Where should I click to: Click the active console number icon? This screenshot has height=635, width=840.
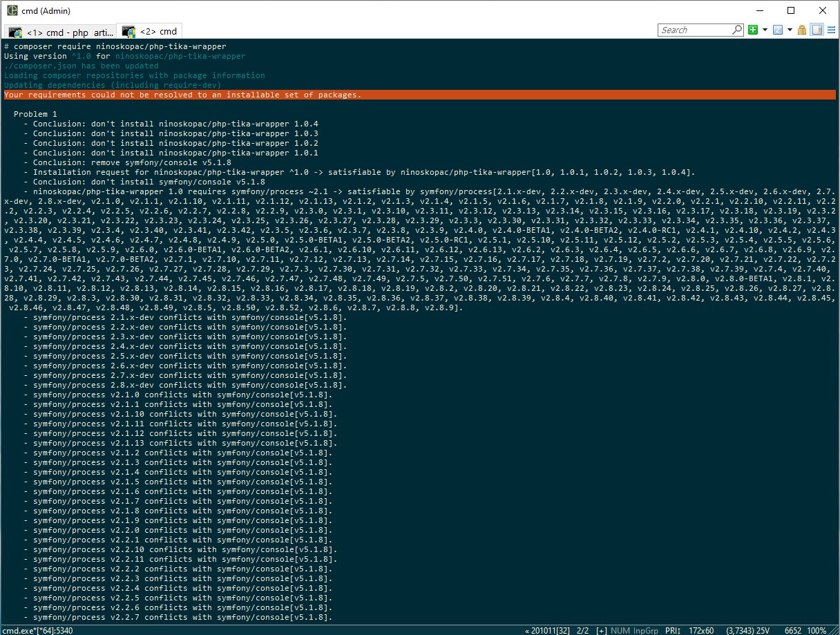click(x=777, y=30)
